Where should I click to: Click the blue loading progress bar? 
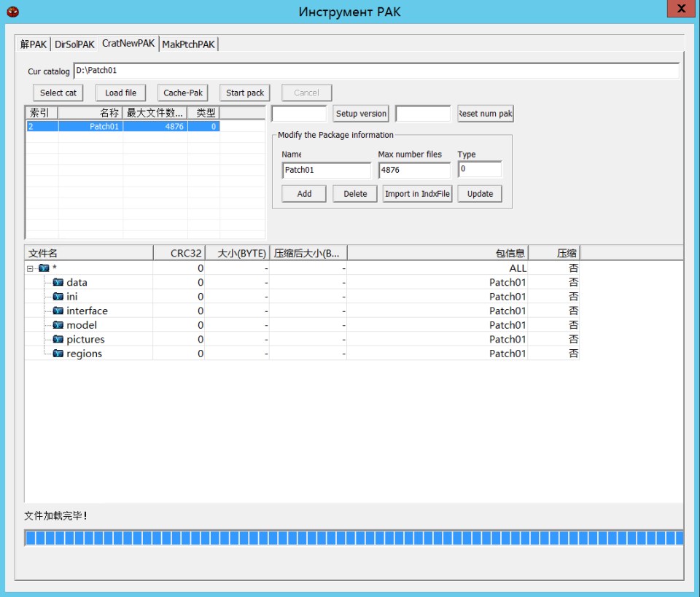pos(354,538)
